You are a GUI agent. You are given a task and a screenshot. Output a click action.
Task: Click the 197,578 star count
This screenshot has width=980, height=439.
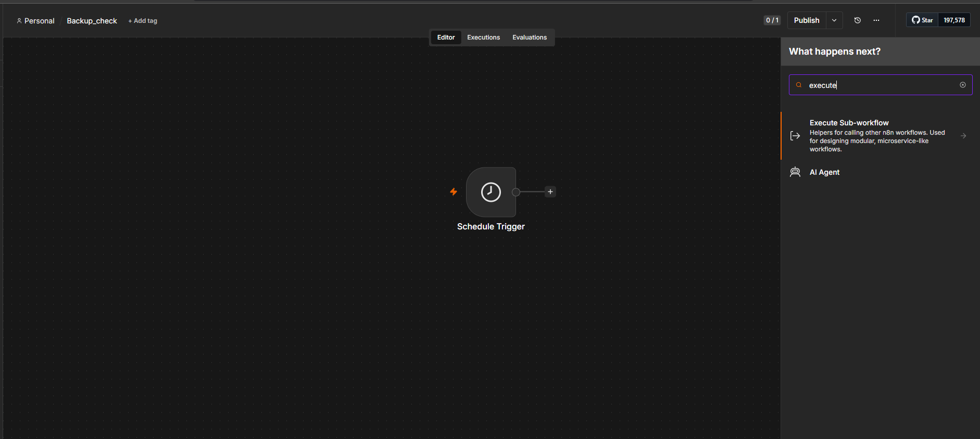(954, 20)
